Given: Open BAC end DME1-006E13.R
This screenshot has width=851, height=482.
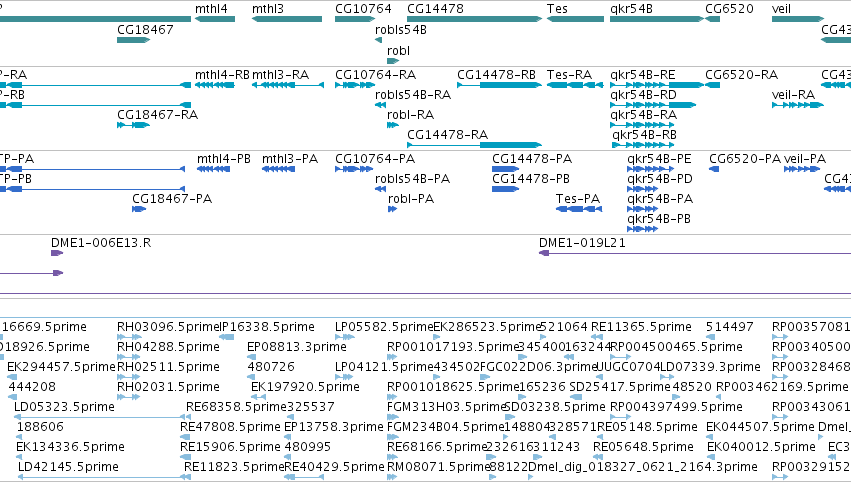Looking at the screenshot, I should click(101, 243).
